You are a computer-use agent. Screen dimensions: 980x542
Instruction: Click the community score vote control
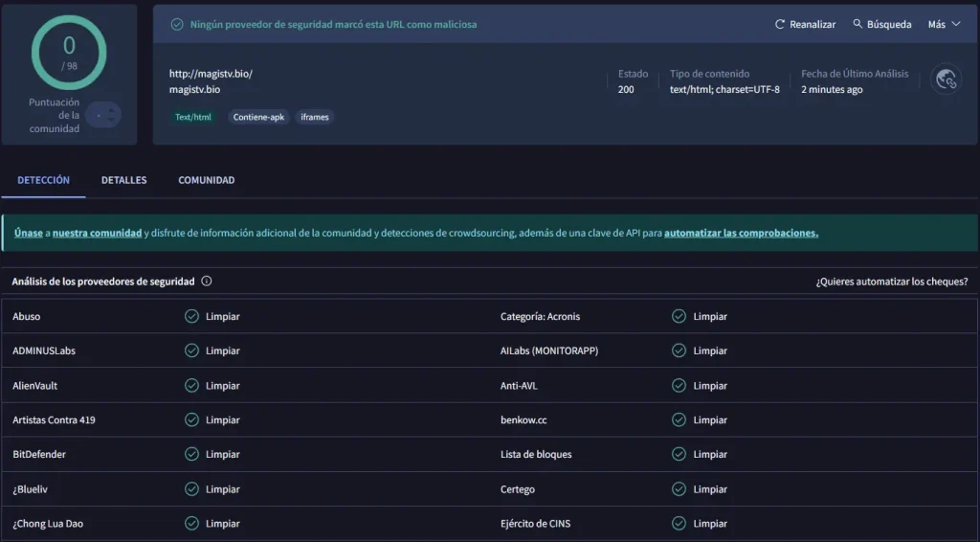(103, 115)
